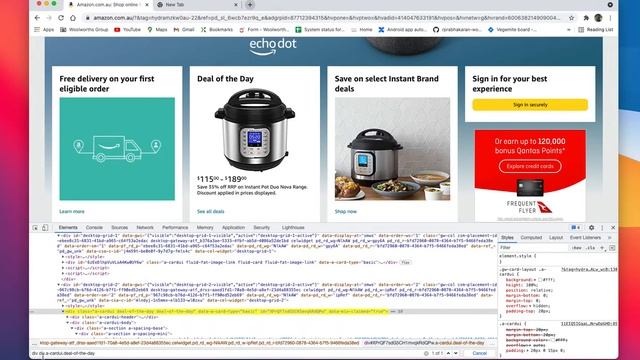Viewport: 640px width, 360px height.
Task: Open the Extensions puzzle icon
Action: click(586, 18)
